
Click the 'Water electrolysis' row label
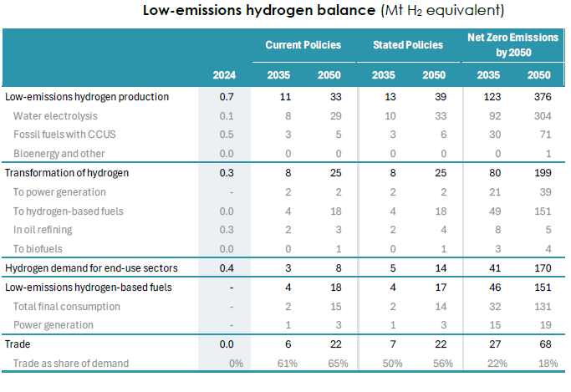(x=55, y=116)
